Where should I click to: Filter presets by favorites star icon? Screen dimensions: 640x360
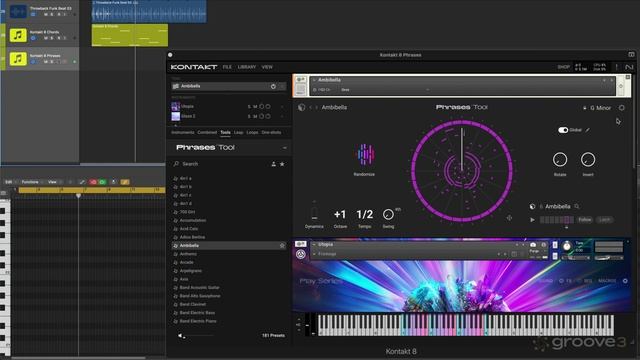tap(282, 164)
